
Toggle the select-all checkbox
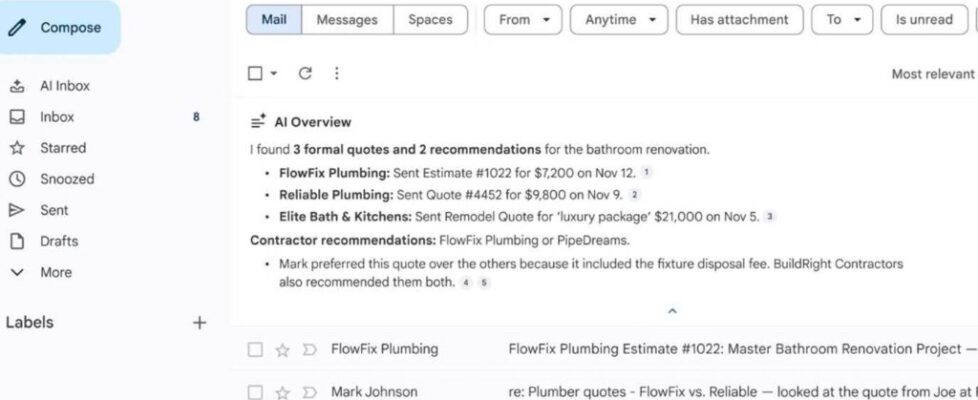255,73
